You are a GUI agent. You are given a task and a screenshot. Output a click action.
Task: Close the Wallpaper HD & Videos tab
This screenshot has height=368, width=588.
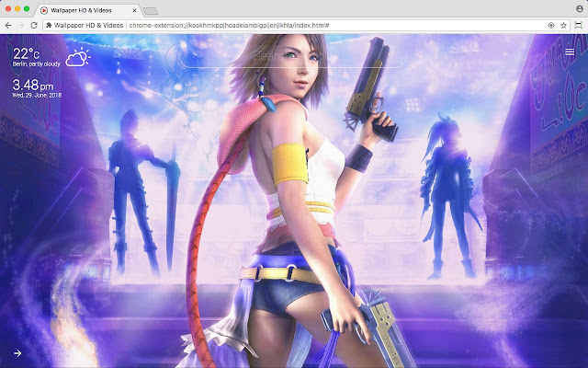click(x=134, y=10)
